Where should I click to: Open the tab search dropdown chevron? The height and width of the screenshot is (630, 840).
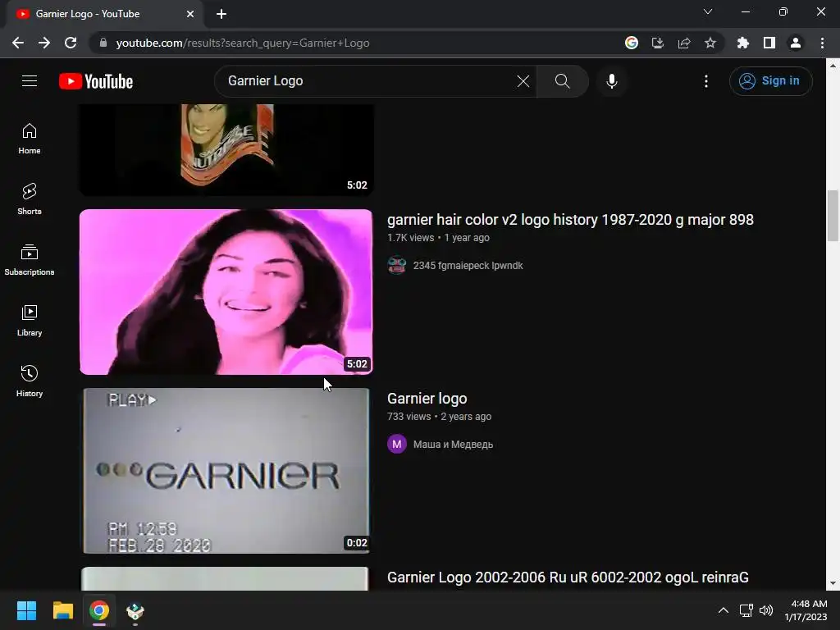(x=708, y=11)
